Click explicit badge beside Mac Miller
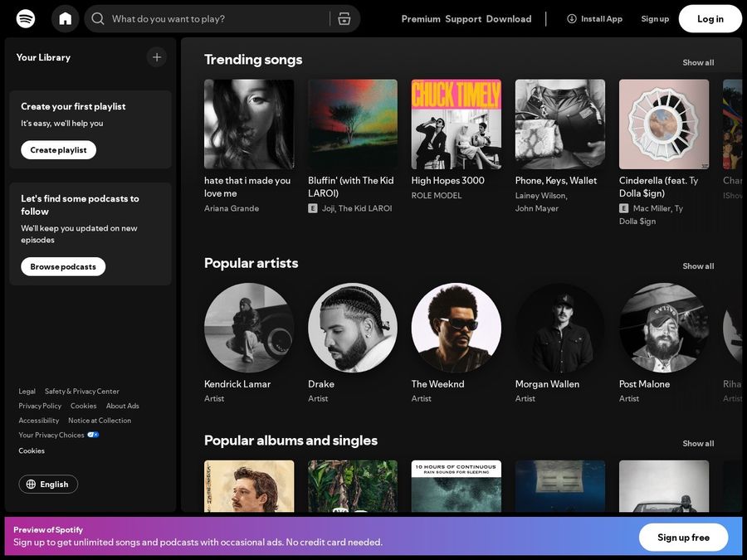Image resolution: width=747 pixels, height=560 pixels. coord(623,208)
